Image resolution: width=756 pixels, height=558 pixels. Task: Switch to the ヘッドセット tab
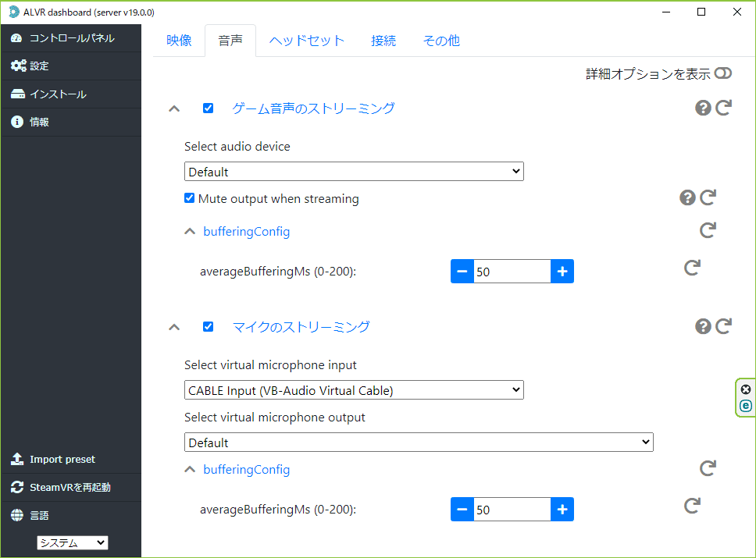point(307,41)
